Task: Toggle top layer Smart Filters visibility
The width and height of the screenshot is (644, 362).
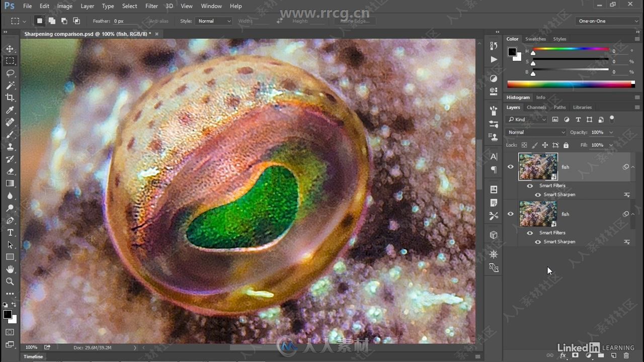Action: [530, 186]
